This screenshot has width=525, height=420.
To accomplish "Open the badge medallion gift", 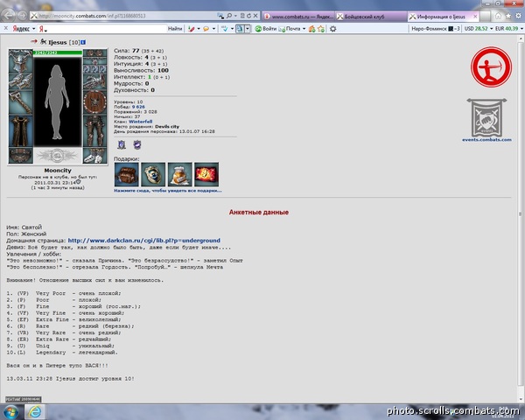I will (x=153, y=174).
